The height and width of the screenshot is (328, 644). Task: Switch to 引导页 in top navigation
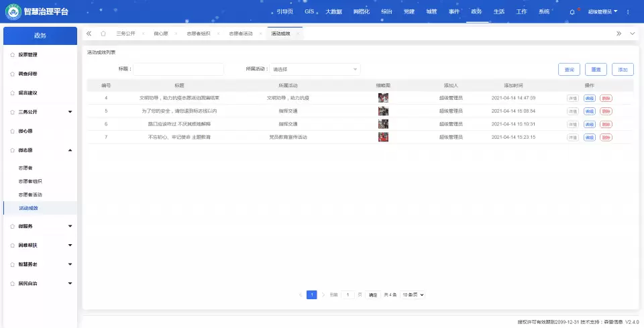(284, 11)
